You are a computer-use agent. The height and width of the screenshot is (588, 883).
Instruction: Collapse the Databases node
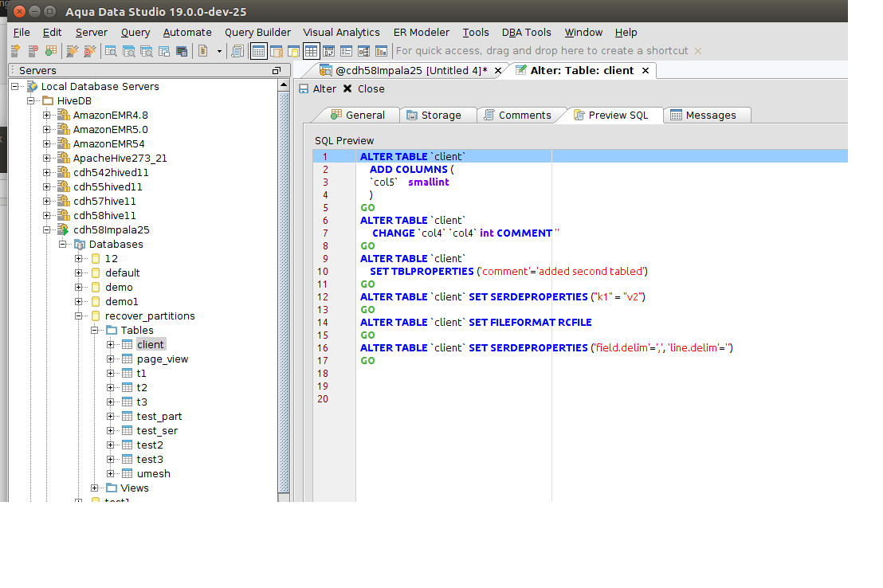[62, 245]
